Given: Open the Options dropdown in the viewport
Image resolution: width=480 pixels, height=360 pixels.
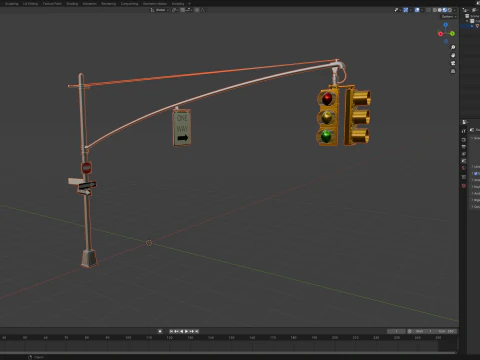Looking at the screenshot, I should [449, 17].
